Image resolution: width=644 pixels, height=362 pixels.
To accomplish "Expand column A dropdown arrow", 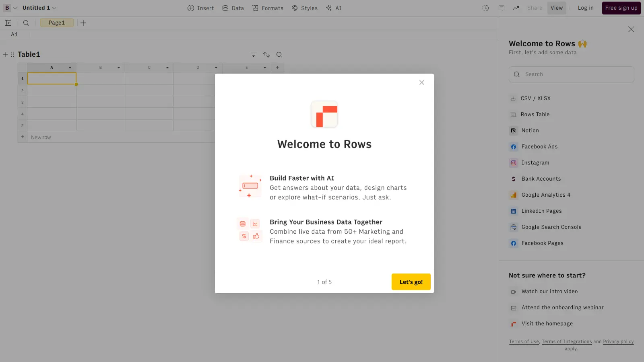I will coord(70,68).
